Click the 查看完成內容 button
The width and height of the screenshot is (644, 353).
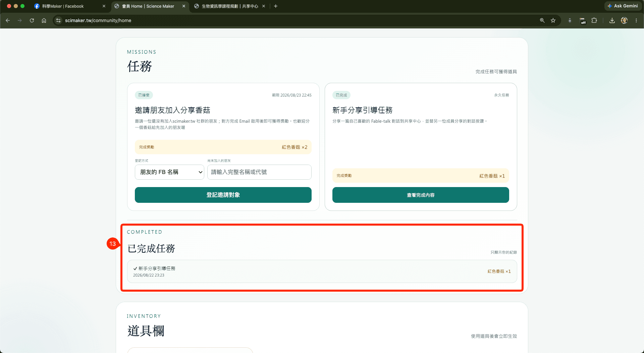tap(421, 195)
